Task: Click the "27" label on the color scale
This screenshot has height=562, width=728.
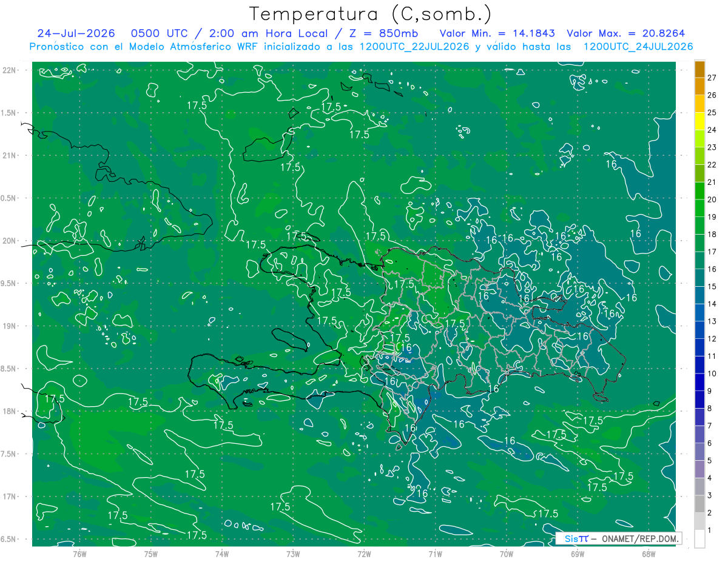Action: point(712,78)
